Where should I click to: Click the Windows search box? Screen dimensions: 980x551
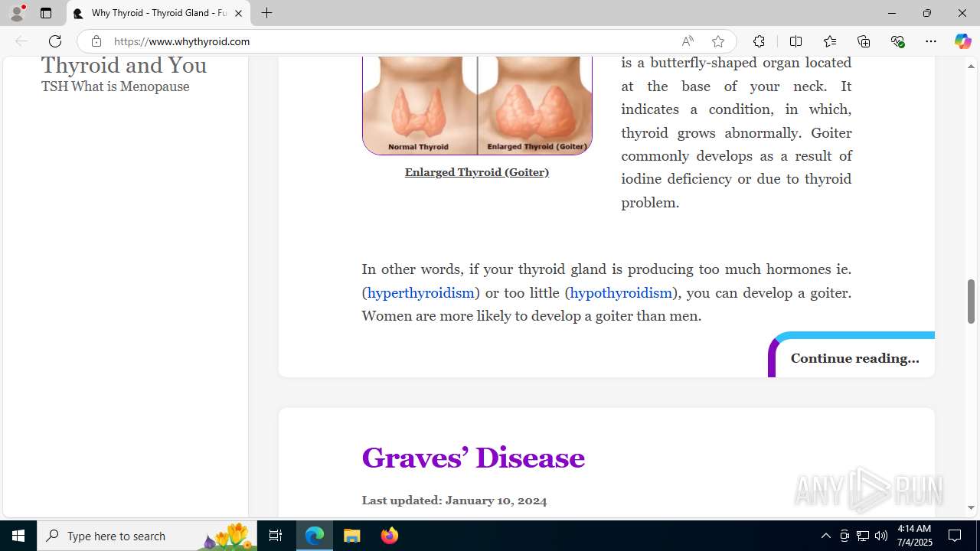[149, 536]
